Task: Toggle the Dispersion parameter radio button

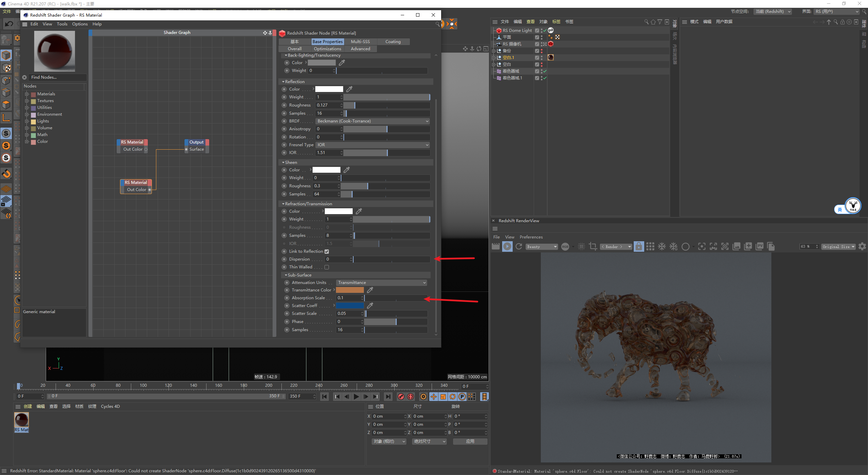Action: [x=284, y=259]
